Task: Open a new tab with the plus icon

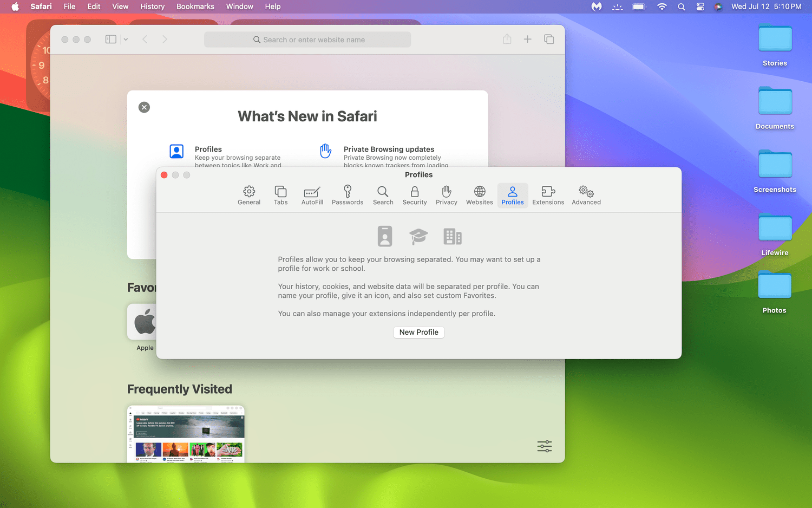Action: [x=528, y=39]
